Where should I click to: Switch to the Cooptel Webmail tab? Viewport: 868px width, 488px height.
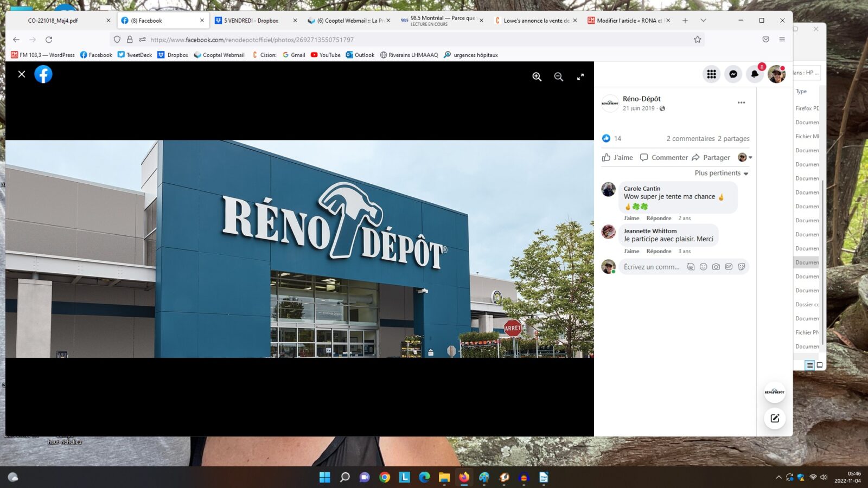347,21
